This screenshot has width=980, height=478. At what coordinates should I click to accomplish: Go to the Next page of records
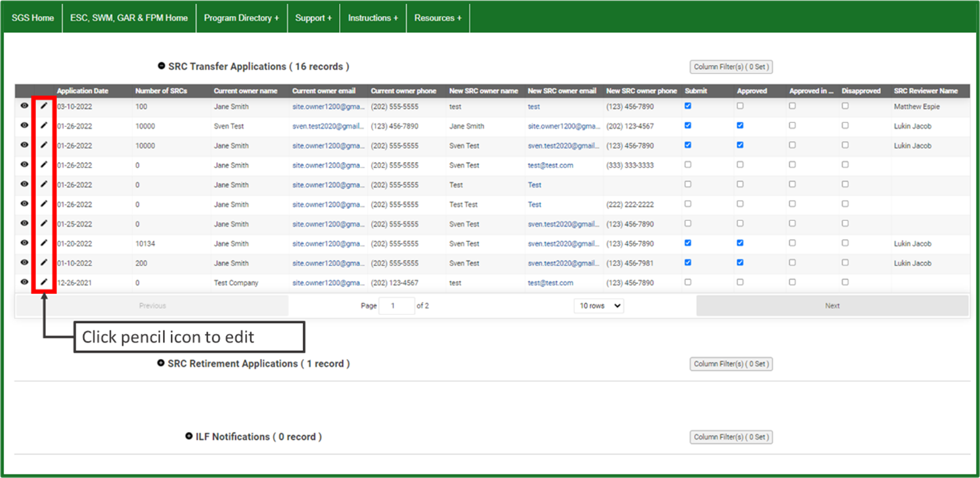[832, 306]
